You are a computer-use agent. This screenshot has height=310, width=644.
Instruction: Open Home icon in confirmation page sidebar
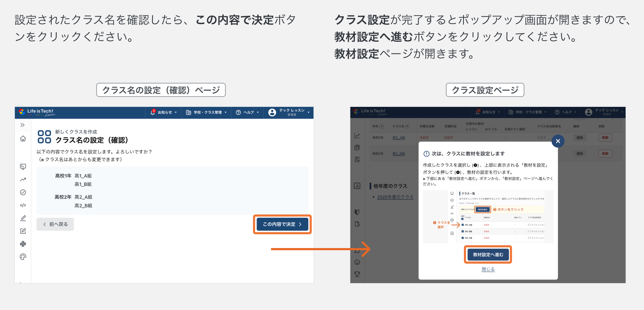click(x=23, y=138)
